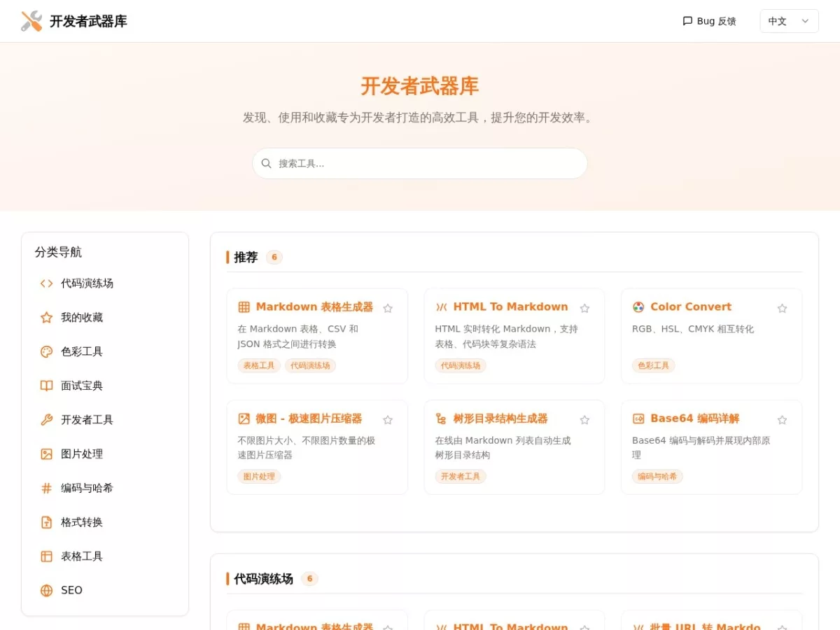Open 微图 - 极速图片压缩器 tool
840x630 pixels.
click(x=309, y=419)
